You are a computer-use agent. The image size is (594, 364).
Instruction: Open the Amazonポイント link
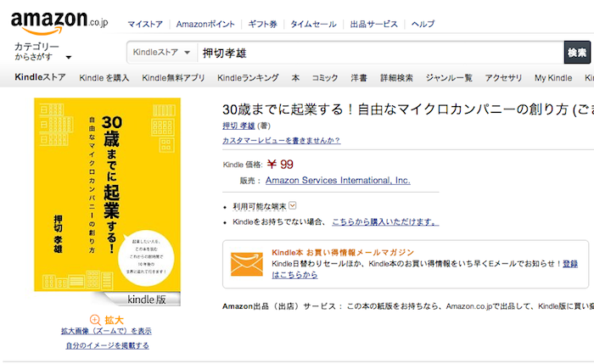point(205,25)
